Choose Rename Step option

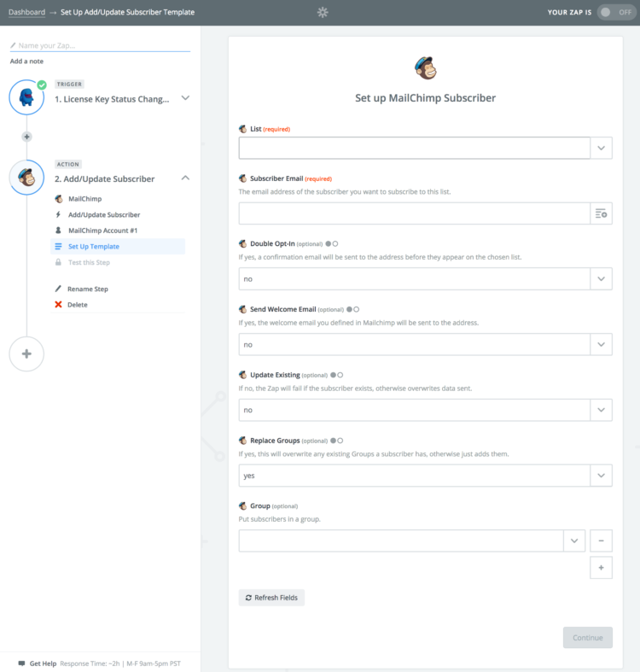[x=87, y=289]
